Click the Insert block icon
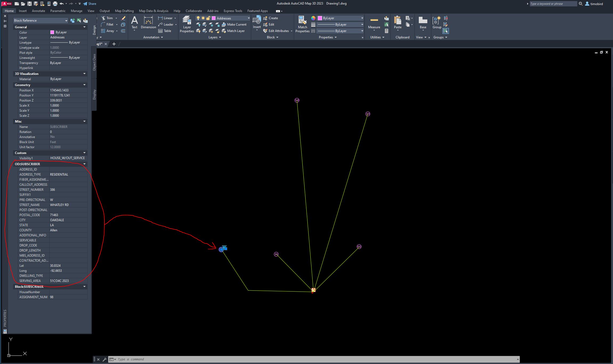This screenshot has height=364, width=613. [257, 22]
